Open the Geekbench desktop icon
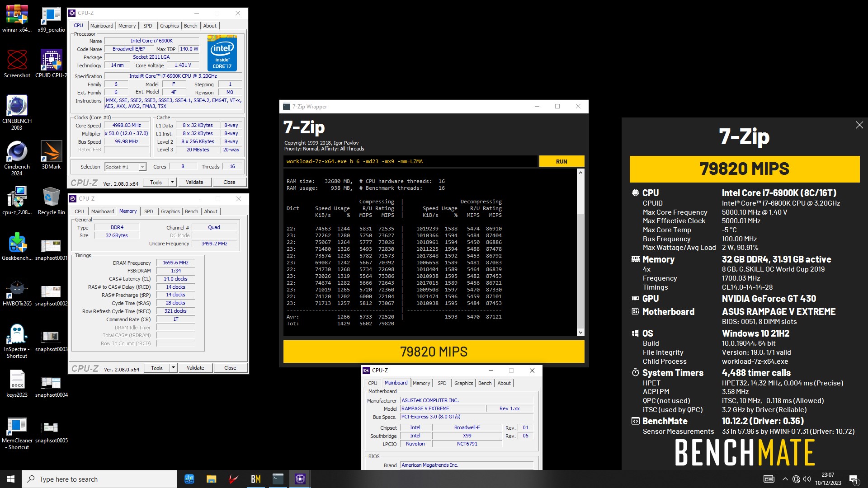 [17, 246]
